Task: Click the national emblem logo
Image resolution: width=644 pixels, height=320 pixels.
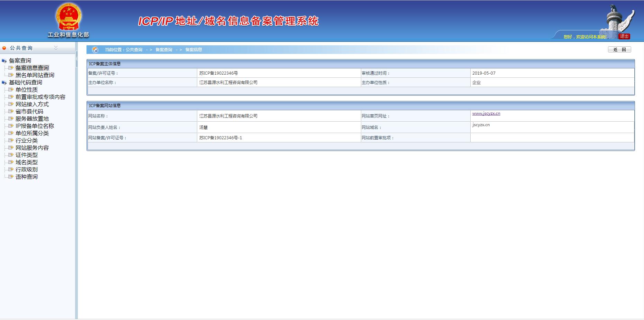Action: tap(68, 17)
